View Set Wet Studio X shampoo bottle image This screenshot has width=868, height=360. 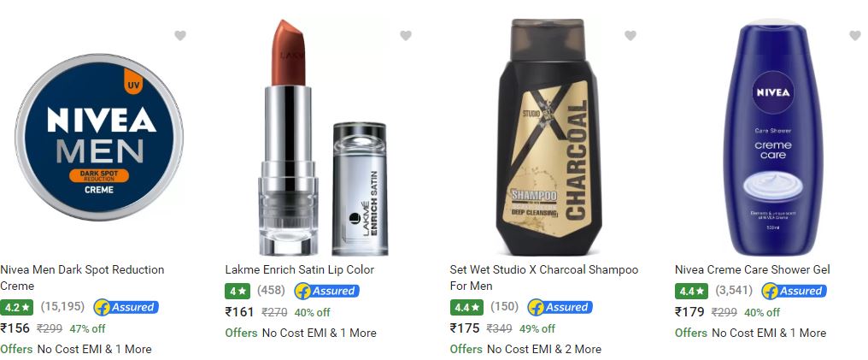coord(548,138)
